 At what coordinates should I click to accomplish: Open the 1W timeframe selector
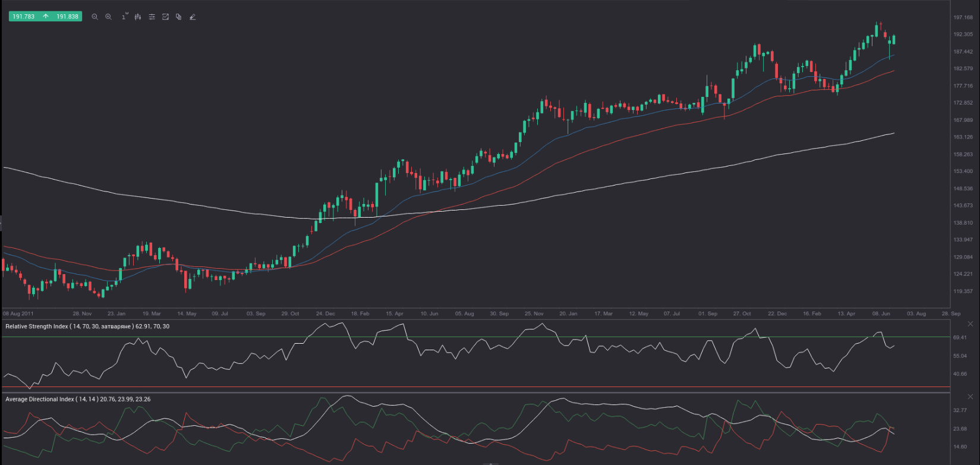point(124,17)
